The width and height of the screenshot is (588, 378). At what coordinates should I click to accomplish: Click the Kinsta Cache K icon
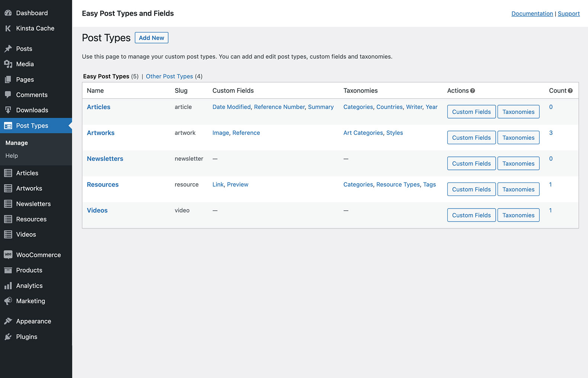8,28
